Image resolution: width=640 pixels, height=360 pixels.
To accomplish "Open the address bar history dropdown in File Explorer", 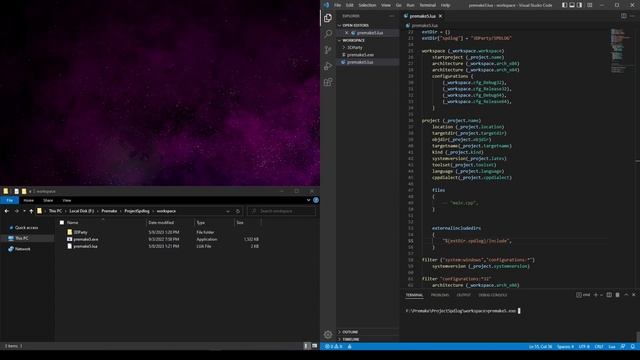I will point(228,211).
